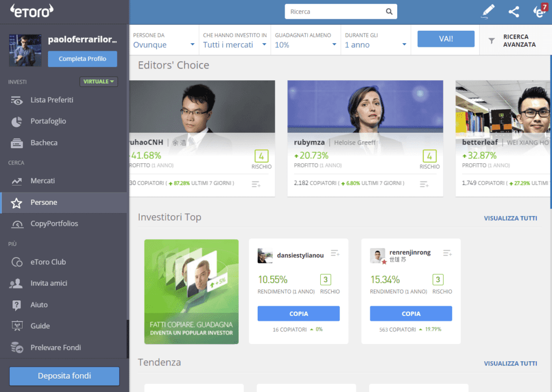The width and height of the screenshot is (552, 392).
Task: Open rubymza Editors' Choice card photo
Action: (365, 107)
